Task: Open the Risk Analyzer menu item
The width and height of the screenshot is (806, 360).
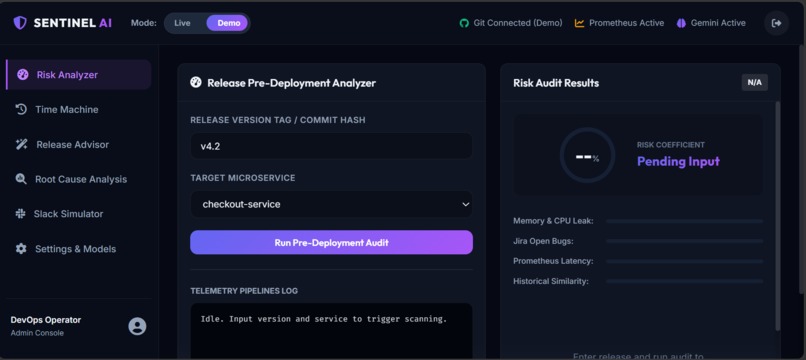Action: [x=79, y=75]
